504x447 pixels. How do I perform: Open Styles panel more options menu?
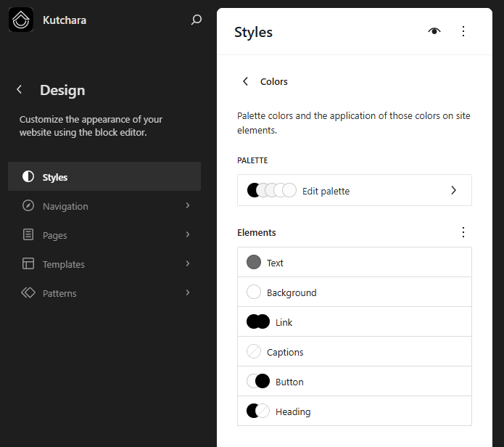(x=463, y=31)
